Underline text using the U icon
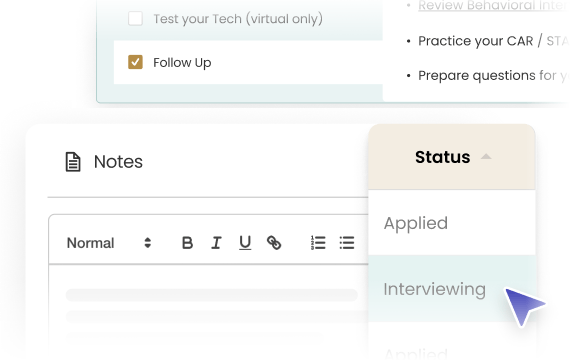The image size is (571, 360). [245, 243]
